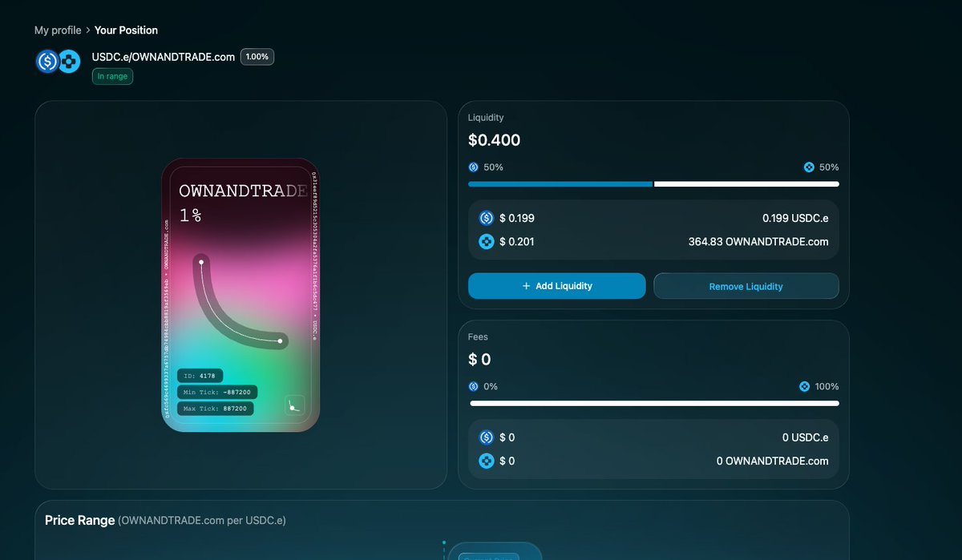
Task: Click the curve icon at NFT card corner
Action: 294,405
